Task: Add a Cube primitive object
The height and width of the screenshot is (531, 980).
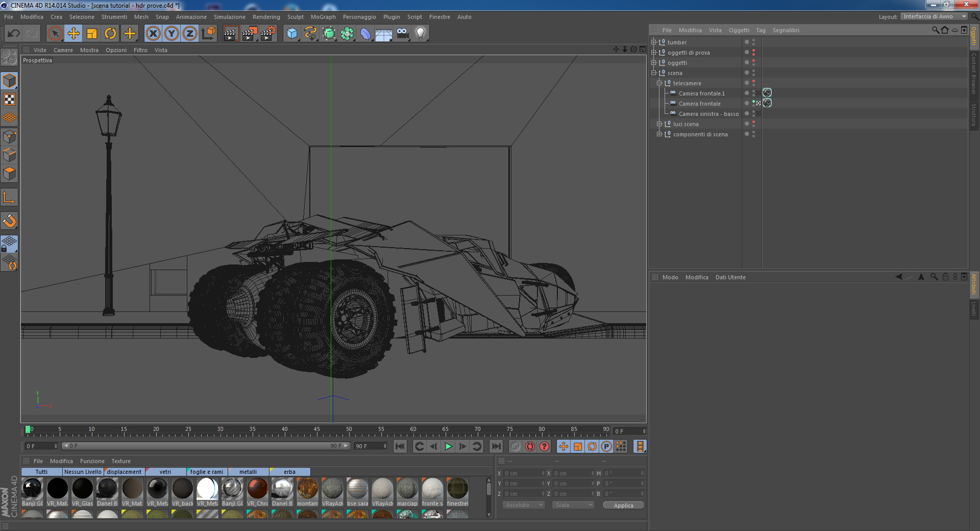Action: (x=292, y=34)
